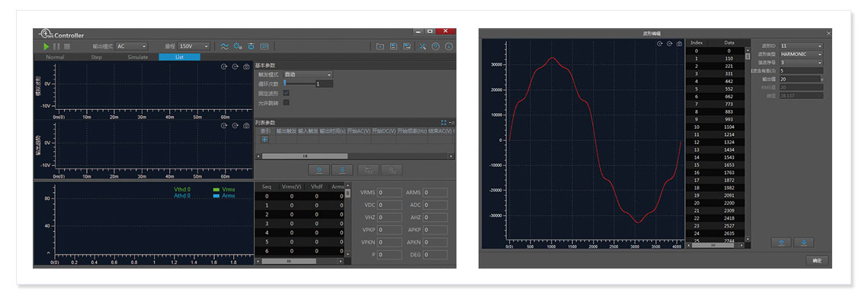Click the Vrms(V) column header

pos(291,186)
